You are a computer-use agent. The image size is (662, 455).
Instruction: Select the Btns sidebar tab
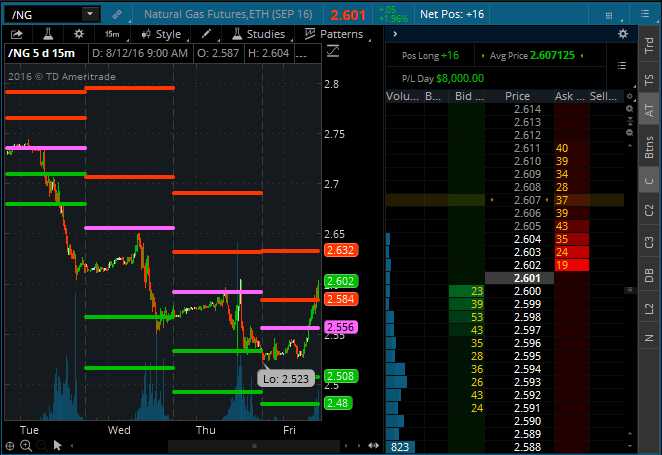(649, 148)
